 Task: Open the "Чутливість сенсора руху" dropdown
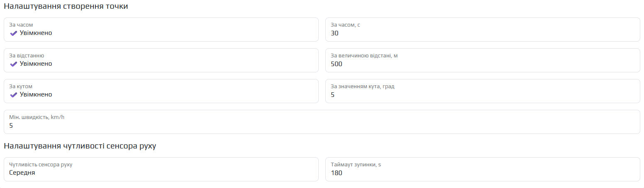[x=161, y=169]
